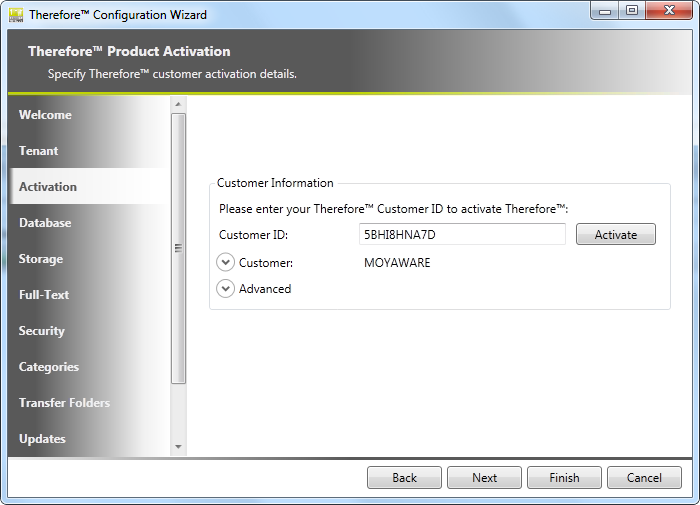
Task: Cancel the configuration wizard
Action: [644, 478]
